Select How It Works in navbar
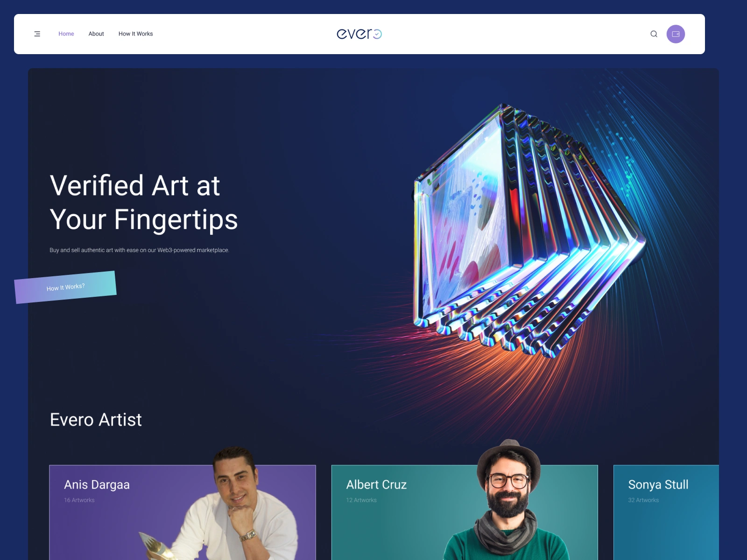Image resolution: width=747 pixels, height=560 pixels. [136, 34]
